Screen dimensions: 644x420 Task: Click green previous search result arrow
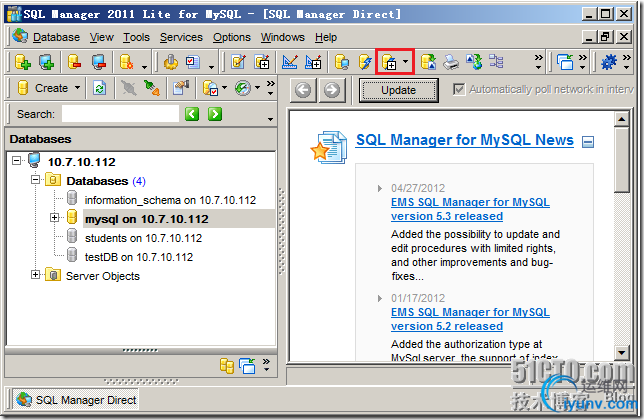point(192,114)
